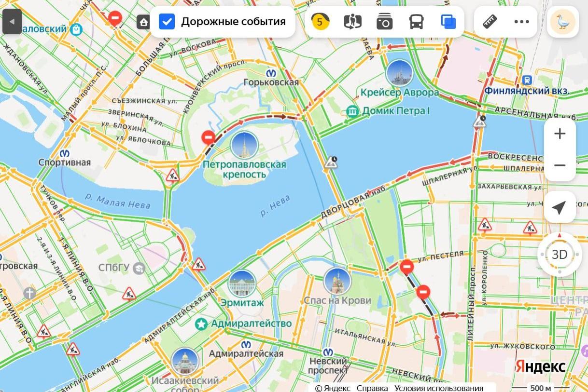Image resolution: width=588 pixels, height=392 pixels.
Task: Expand the collapsed left side panel
Action: point(12,22)
